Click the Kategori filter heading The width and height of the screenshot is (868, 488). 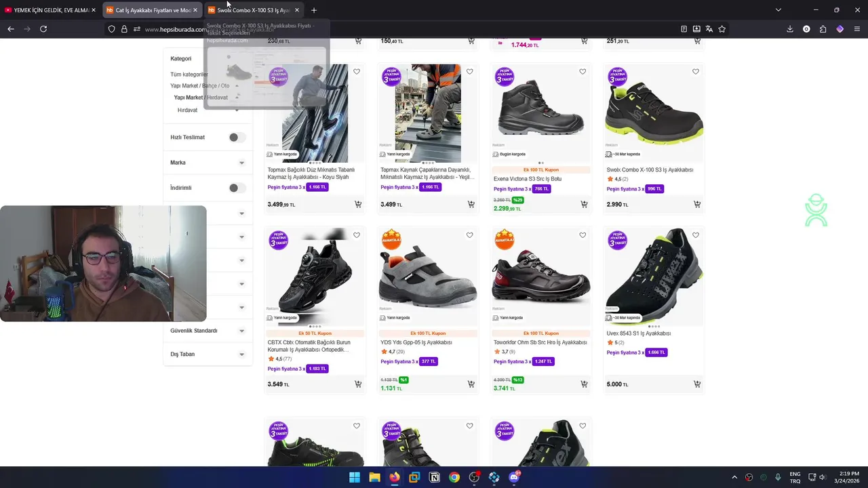click(181, 59)
